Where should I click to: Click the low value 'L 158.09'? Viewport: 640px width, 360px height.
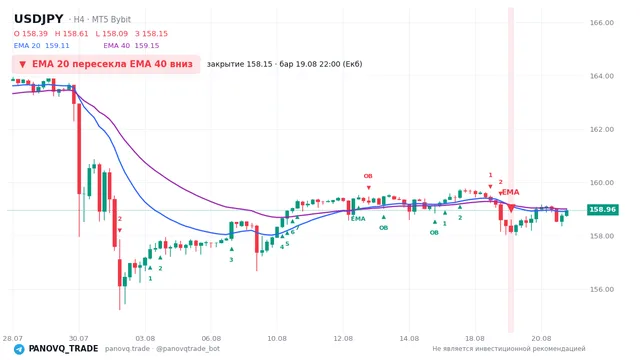[111, 33]
